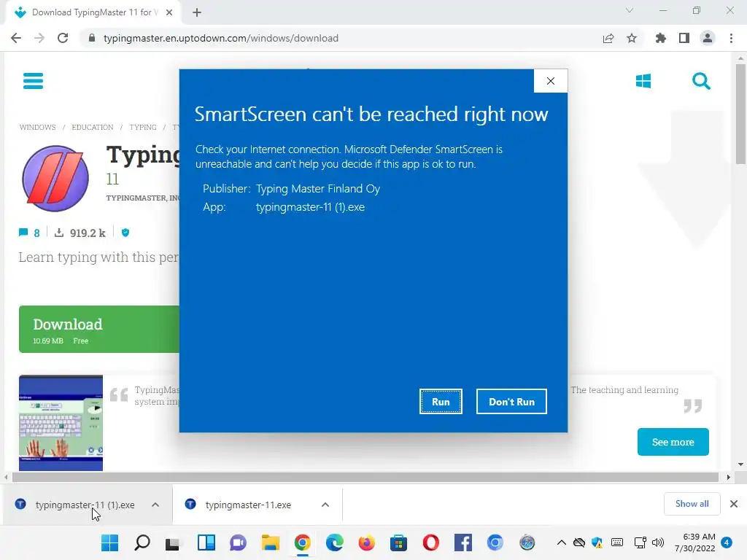
Task: Open Chrome three-dot menu
Action: [x=731, y=38]
